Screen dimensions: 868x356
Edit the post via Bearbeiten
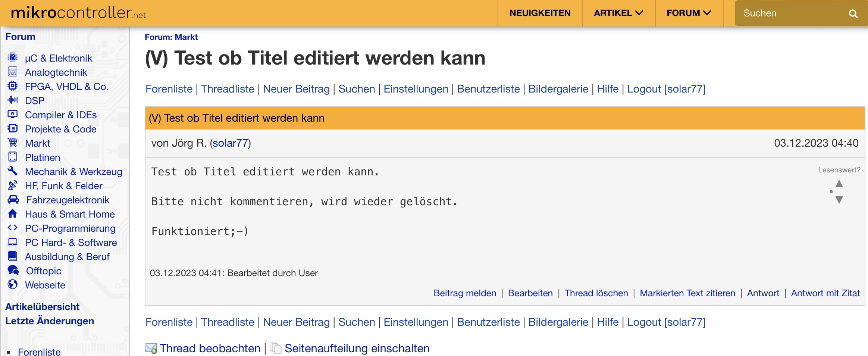point(530,293)
